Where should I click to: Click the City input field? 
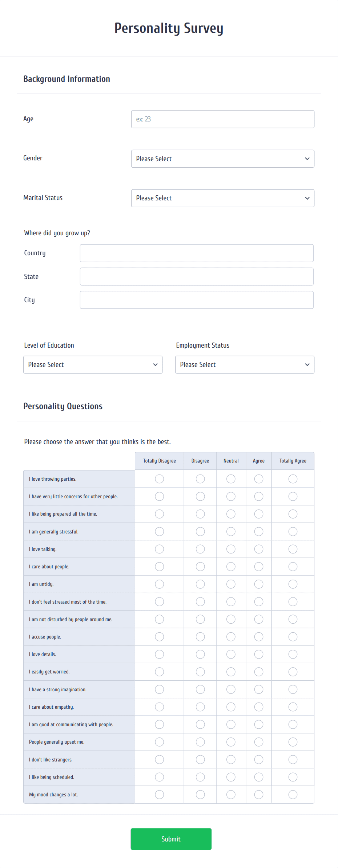tap(196, 300)
